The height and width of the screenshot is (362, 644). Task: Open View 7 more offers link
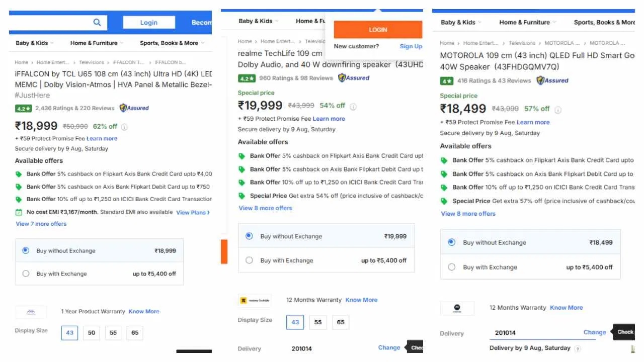click(x=41, y=224)
